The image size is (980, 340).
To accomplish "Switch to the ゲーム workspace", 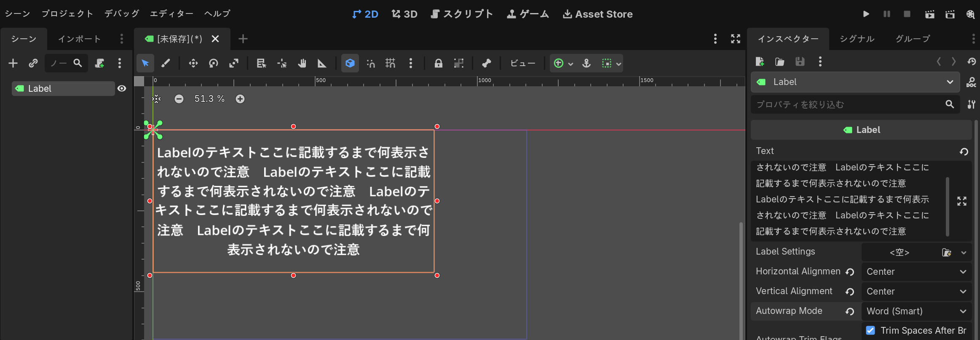I will pos(528,14).
